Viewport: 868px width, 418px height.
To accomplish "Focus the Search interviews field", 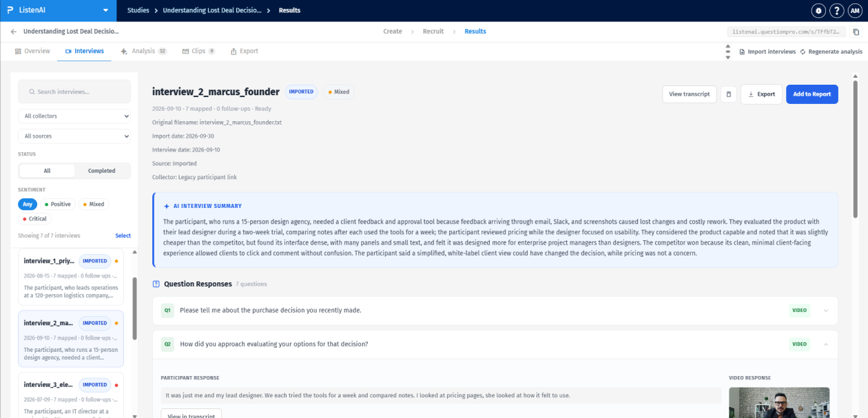I will coord(74,92).
